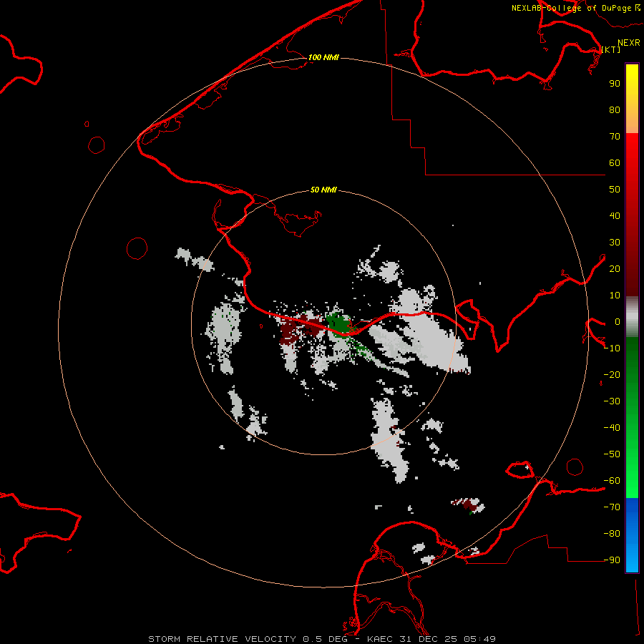Click the -10 value on velocity scale

pyautogui.click(x=612, y=348)
